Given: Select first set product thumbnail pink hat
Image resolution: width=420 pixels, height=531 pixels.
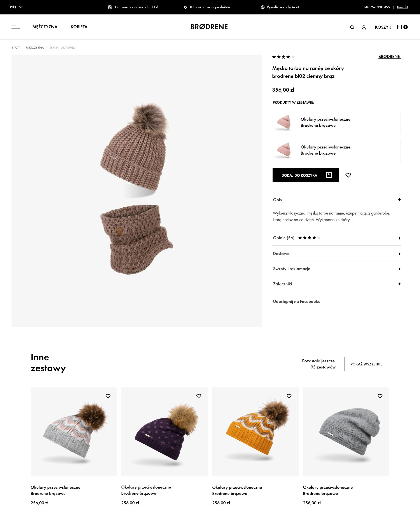Looking at the screenshot, I should pyautogui.click(x=284, y=122).
